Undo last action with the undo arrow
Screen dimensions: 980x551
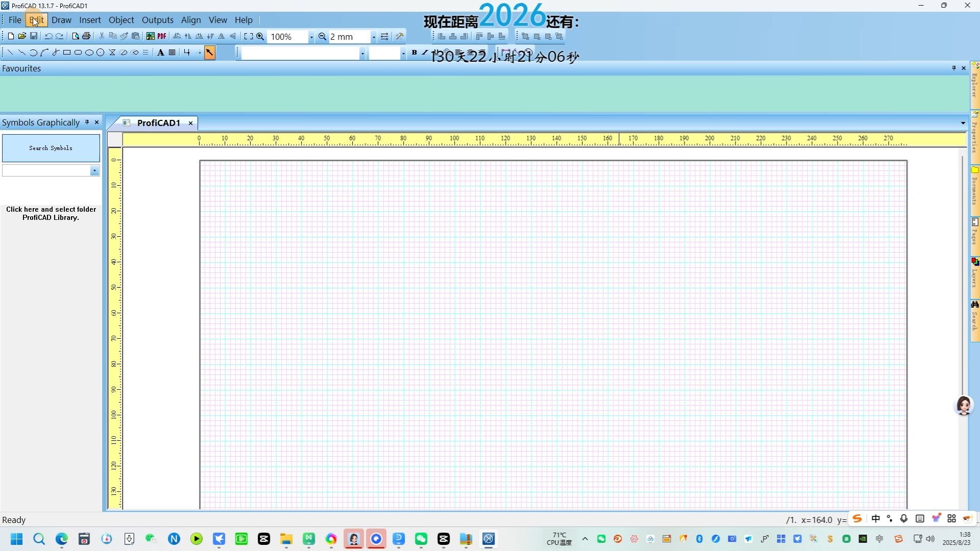pyautogui.click(x=48, y=36)
